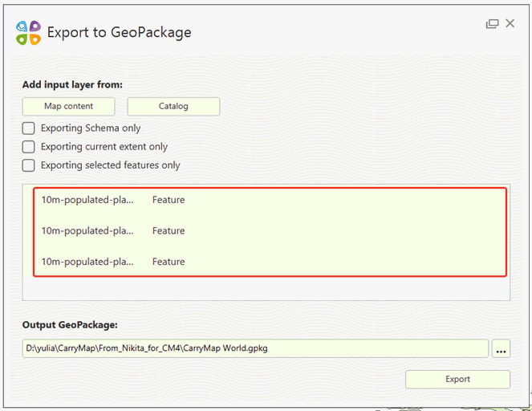This screenshot has width=532, height=411.
Task: Click the Feature type of the third layer
Action: tap(169, 262)
